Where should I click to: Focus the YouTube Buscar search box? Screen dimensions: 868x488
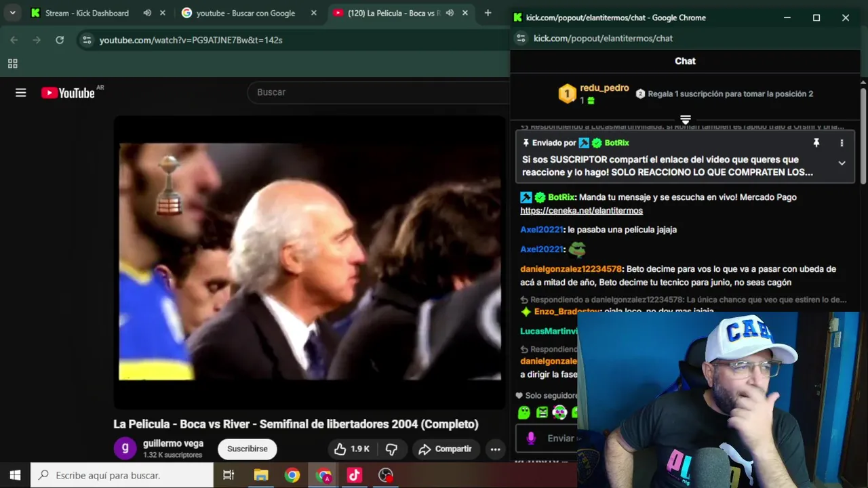(380, 92)
